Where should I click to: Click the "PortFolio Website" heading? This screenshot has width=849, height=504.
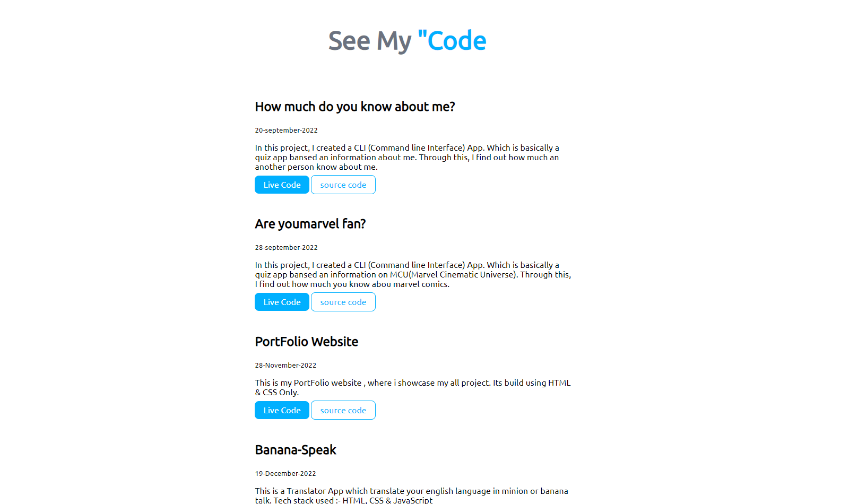point(306,342)
